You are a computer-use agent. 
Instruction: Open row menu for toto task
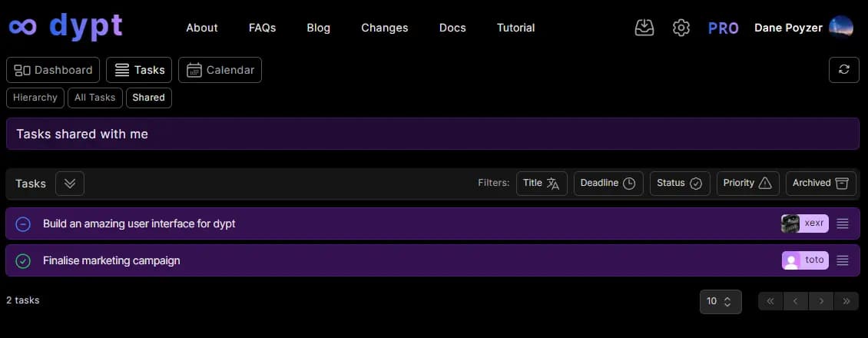click(842, 260)
